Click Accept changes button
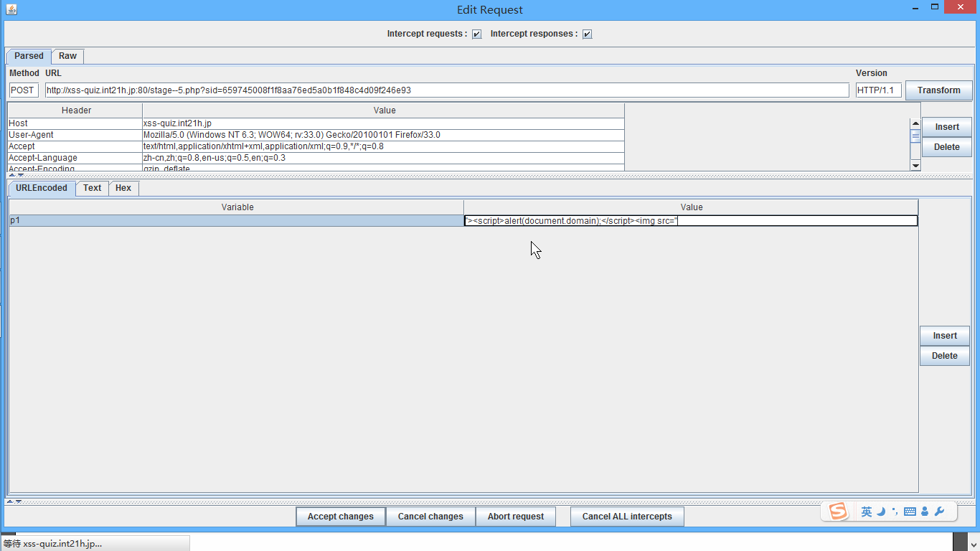Screen dimensions: 980x551 click(x=341, y=517)
